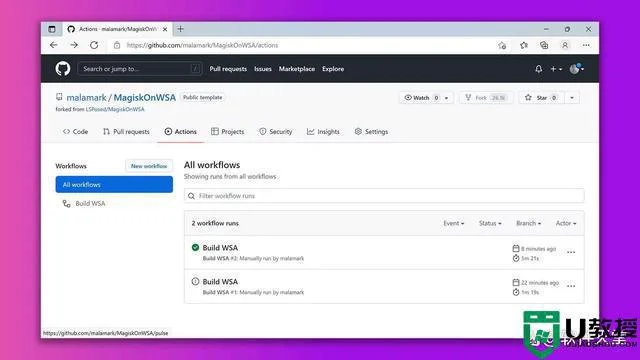Open the Actor filter dropdown
Viewport: 640px width, 360px height.
click(x=566, y=223)
